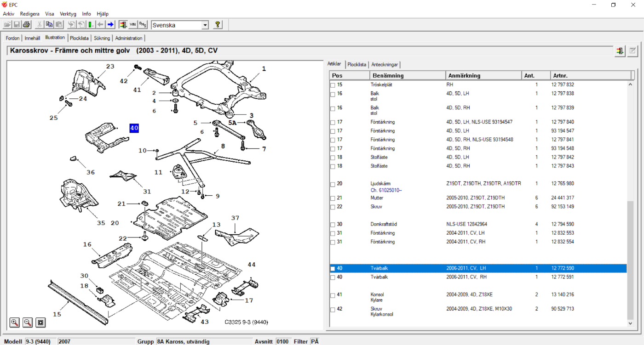Open the Info menu
This screenshot has height=345, width=644.
coord(86,14)
